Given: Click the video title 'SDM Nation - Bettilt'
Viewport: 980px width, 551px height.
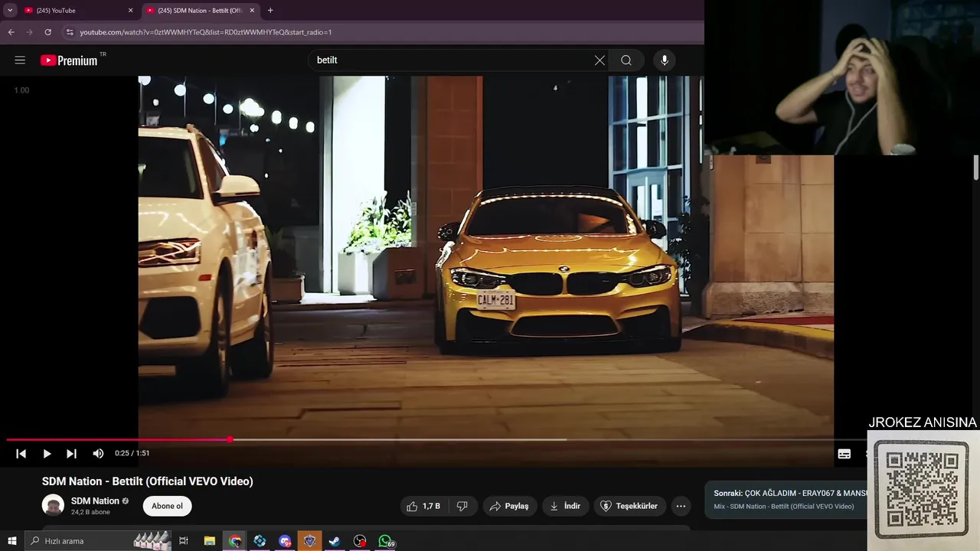Looking at the screenshot, I should pyautogui.click(x=147, y=481).
